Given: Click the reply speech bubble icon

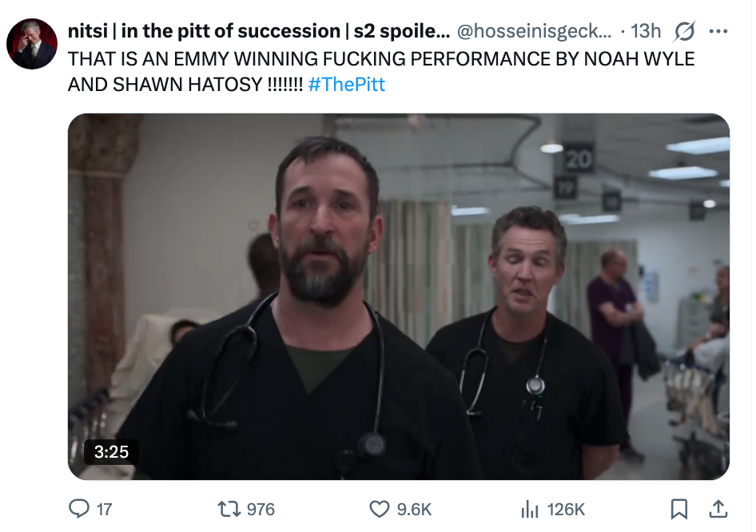Looking at the screenshot, I should (x=80, y=509).
